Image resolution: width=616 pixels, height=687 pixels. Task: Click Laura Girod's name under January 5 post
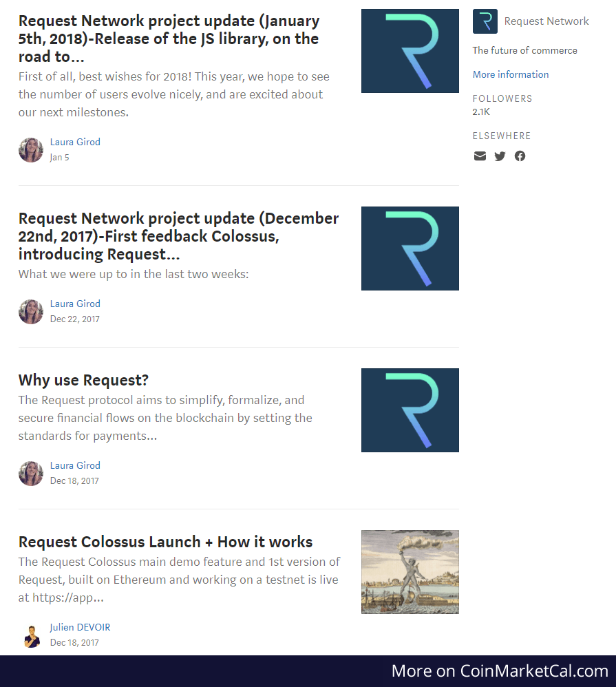(75, 142)
